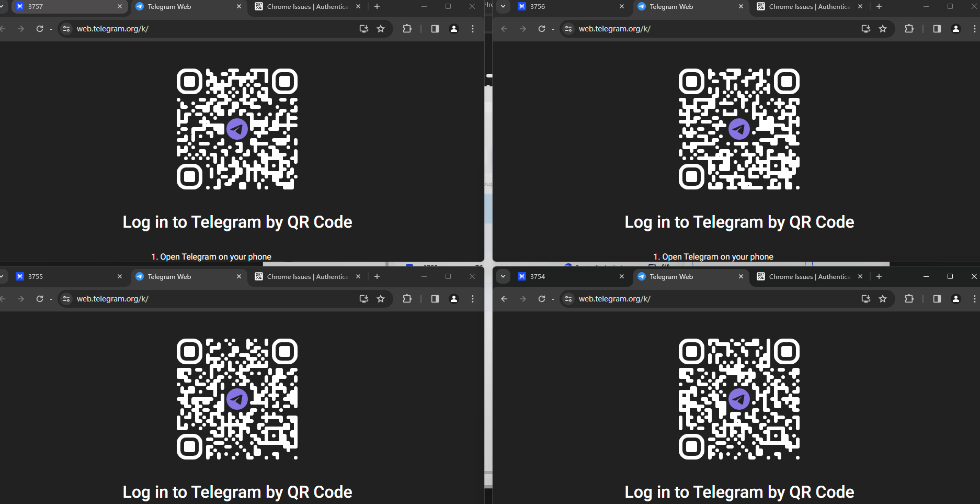Viewport: 980px width, 504px height.
Task: Open Extensions puzzle icon in 3757 window
Action: coord(407,29)
